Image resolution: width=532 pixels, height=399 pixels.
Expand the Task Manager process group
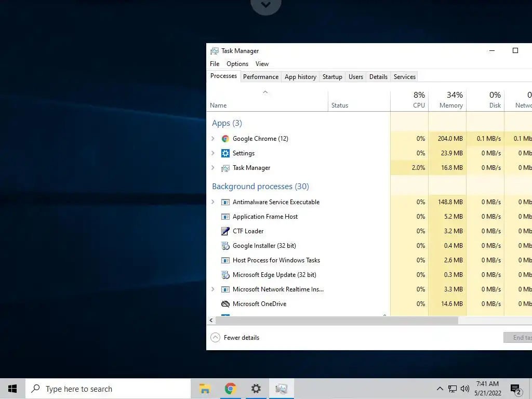[x=212, y=168]
